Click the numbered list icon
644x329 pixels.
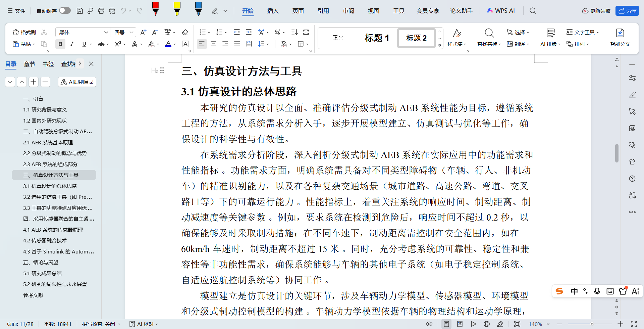pos(219,32)
